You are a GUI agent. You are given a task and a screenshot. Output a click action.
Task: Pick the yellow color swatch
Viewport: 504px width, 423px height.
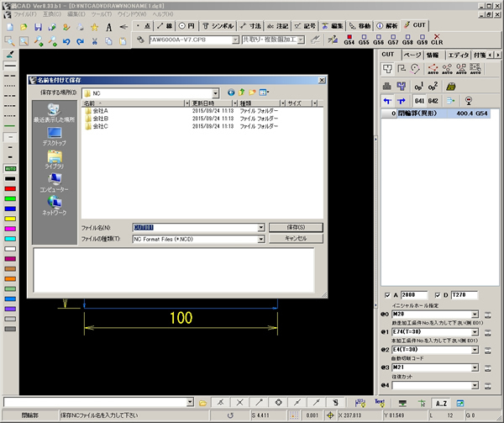coord(10,219)
